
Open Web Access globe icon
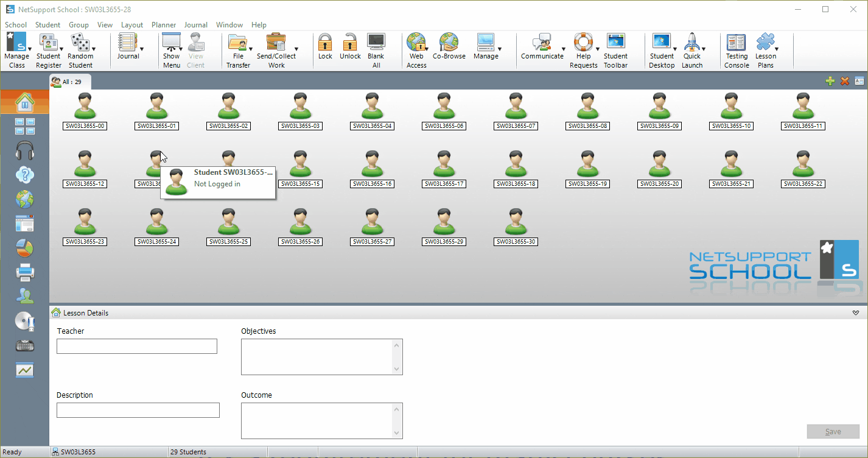[416, 42]
